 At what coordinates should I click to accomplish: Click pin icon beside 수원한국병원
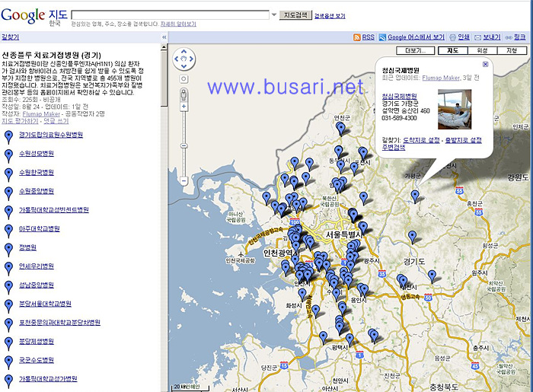pyautogui.click(x=9, y=174)
